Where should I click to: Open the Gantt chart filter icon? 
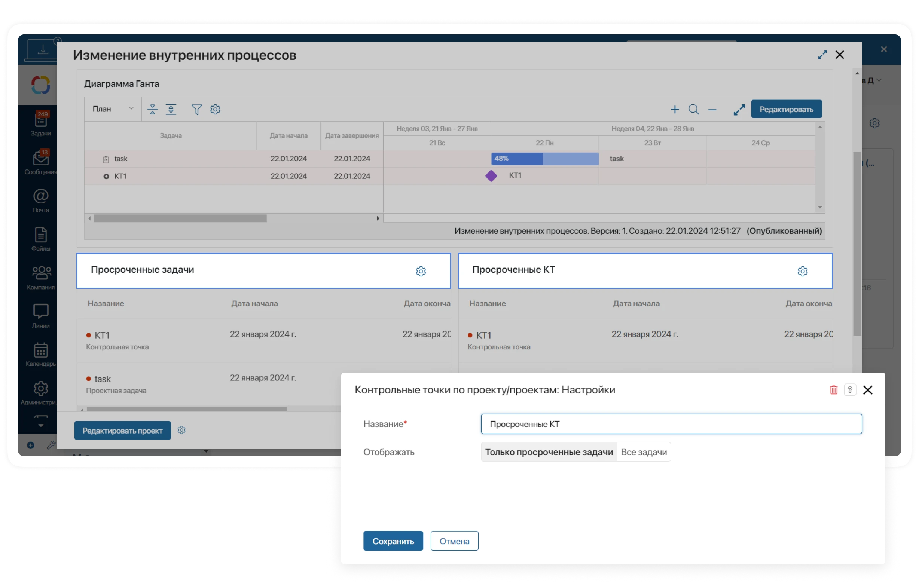[x=197, y=110]
